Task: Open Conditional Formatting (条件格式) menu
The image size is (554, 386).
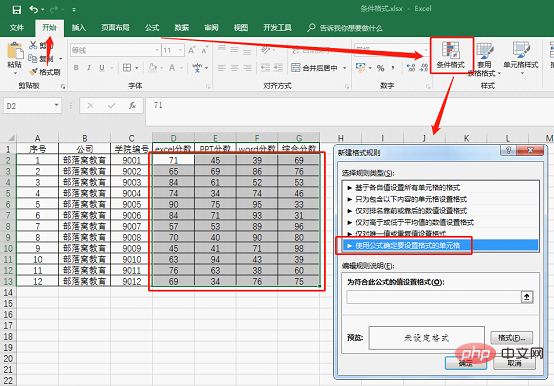Action: pyautogui.click(x=450, y=55)
